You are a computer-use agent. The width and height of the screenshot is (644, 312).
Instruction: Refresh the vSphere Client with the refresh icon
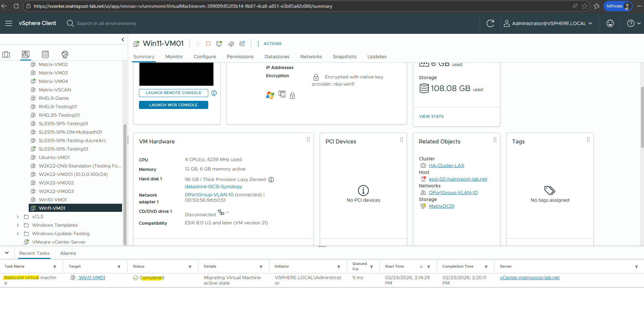[490, 23]
